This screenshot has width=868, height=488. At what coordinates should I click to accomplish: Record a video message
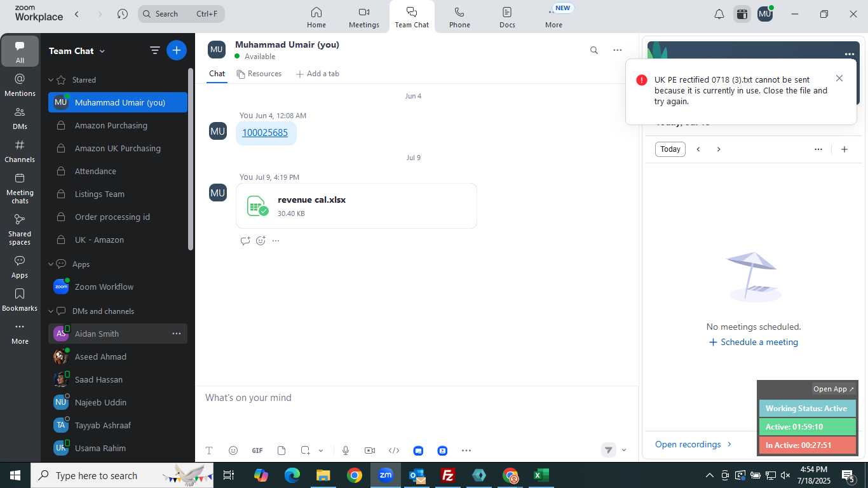click(370, 451)
